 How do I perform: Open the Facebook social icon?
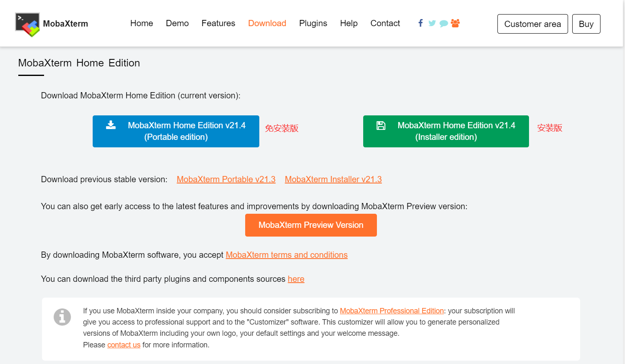pos(421,23)
